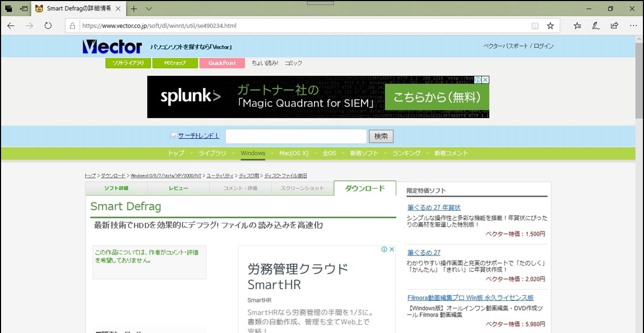The width and height of the screenshot is (644, 333).
Task: Open a new tab with plus
Action: click(x=134, y=9)
